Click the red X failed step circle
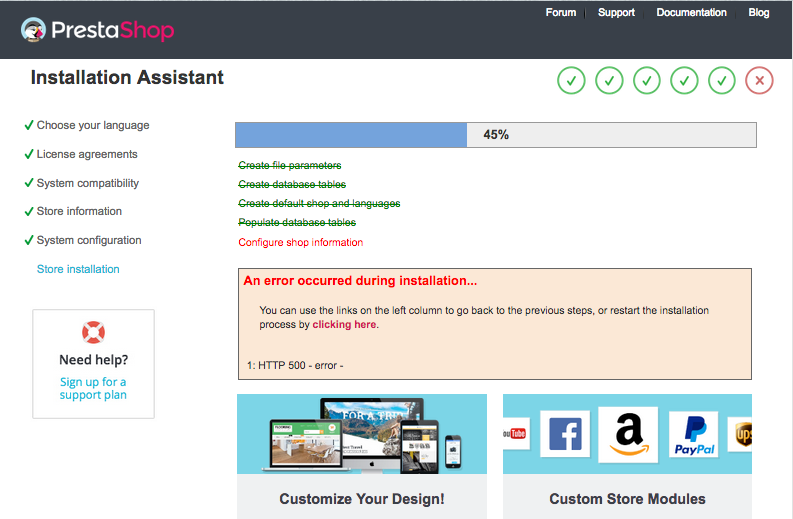The height and width of the screenshot is (519, 793). [x=759, y=80]
